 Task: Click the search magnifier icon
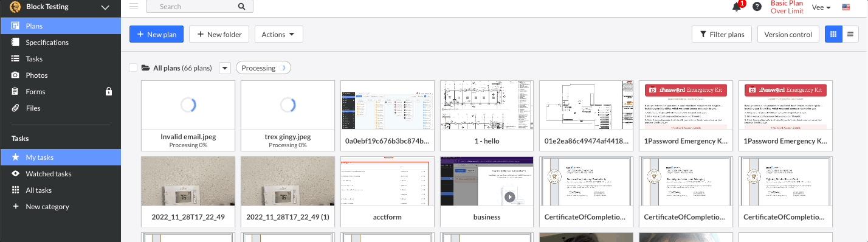coord(241,7)
